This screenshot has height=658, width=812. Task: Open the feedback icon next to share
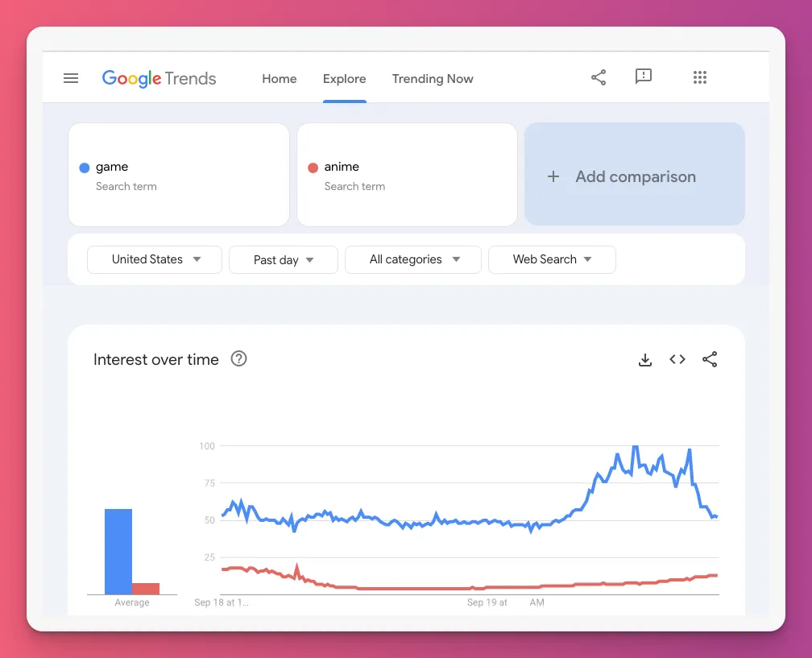click(643, 77)
